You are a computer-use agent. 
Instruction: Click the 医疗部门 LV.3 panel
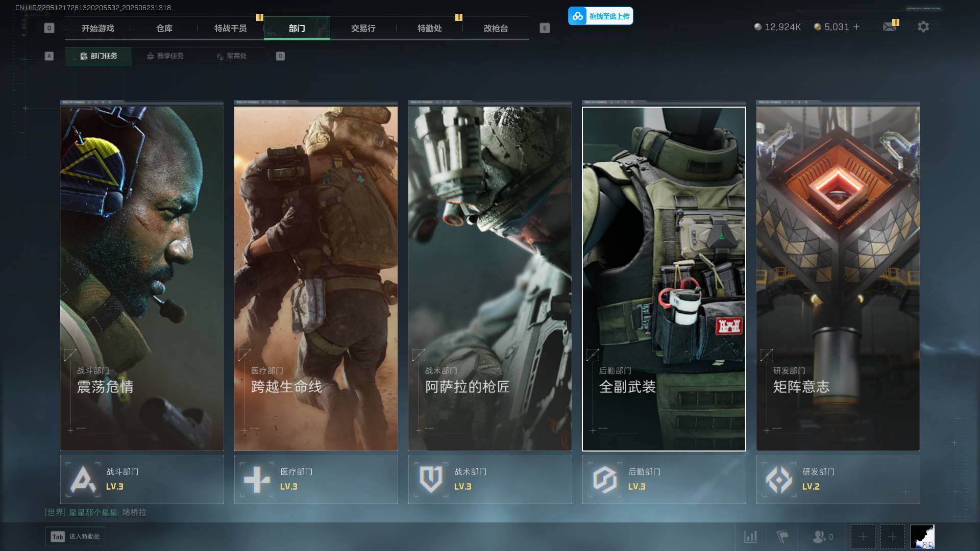click(316, 480)
